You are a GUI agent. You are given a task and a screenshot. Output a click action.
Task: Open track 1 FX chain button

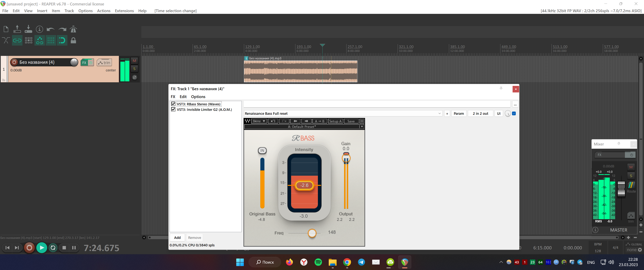pos(84,63)
